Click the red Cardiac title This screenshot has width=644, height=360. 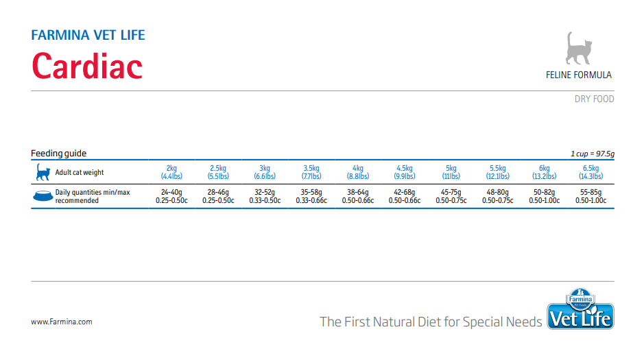coord(87,66)
